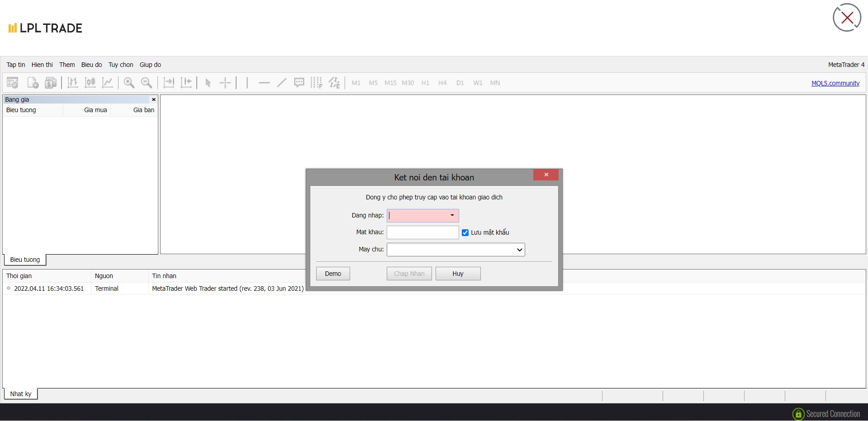The width and height of the screenshot is (868, 421).
Task: Toggle chart auto-scroll to end
Action: (x=169, y=83)
